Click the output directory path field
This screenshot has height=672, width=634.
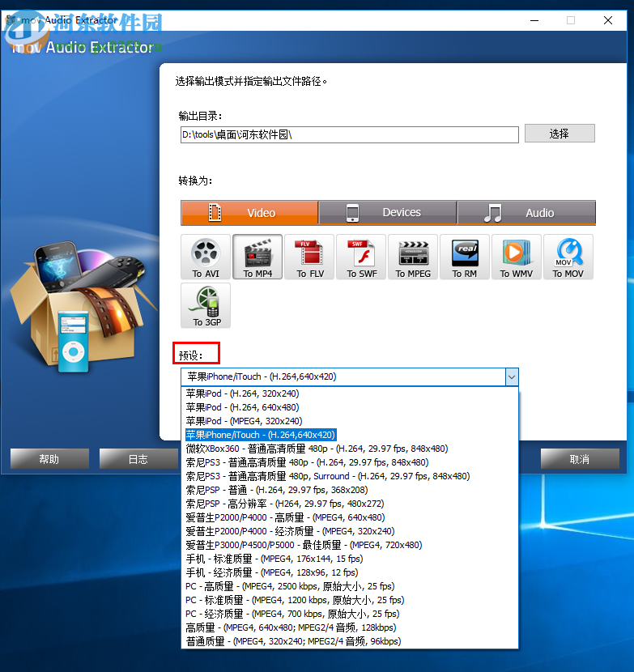[350, 134]
